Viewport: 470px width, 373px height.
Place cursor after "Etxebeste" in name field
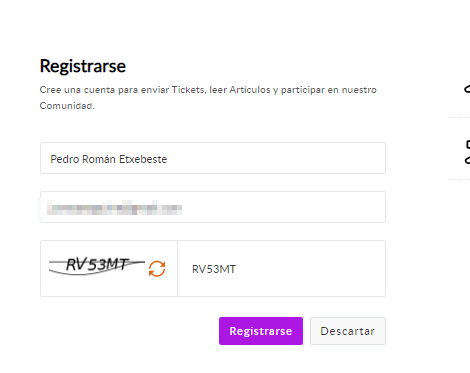pos(168,159)
